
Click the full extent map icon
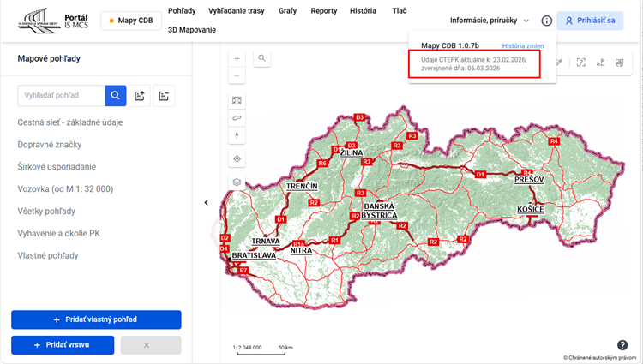tap(237, 99)
